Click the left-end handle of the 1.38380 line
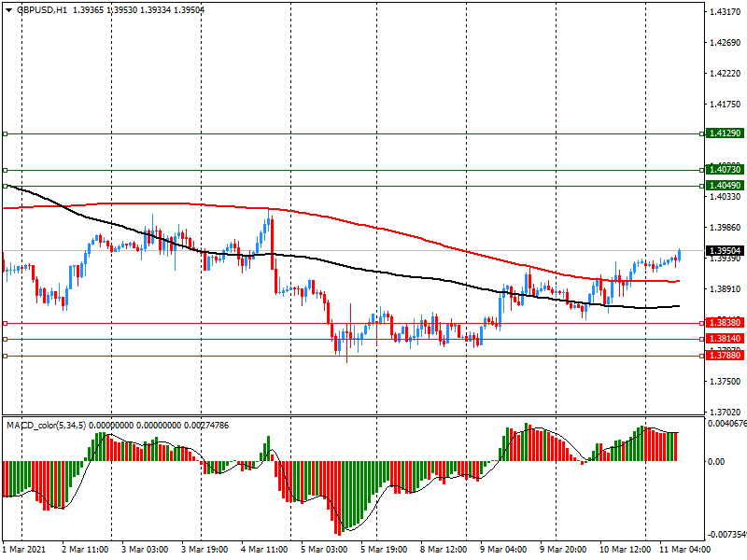 pyautogui.click(x=6, y=323)
